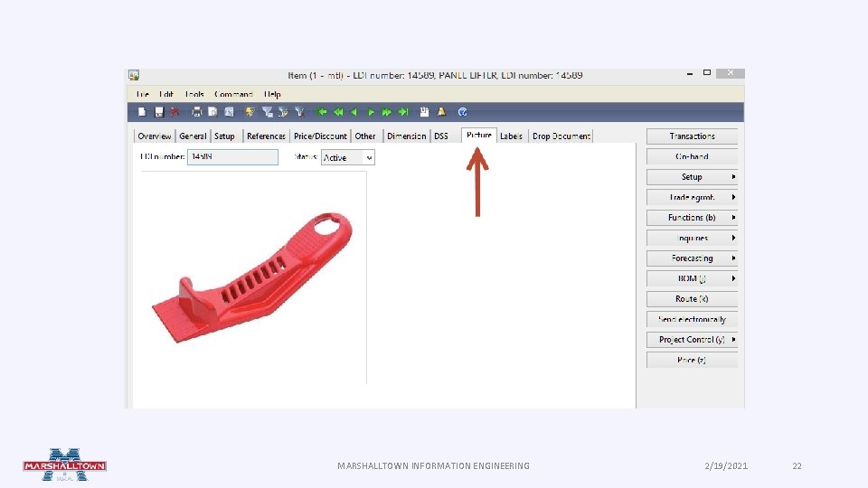Open the File menu
The image size is (868, 488).
(x=143, y=94)
